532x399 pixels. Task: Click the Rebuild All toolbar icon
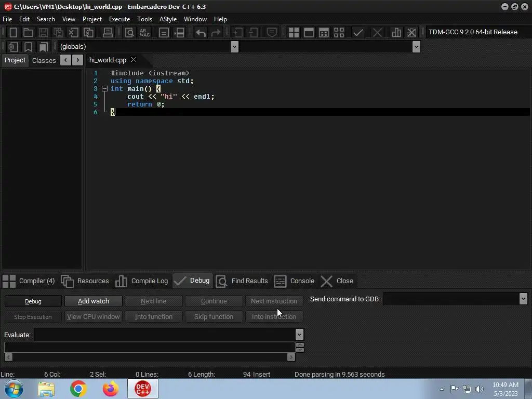(x=339, y=33)
